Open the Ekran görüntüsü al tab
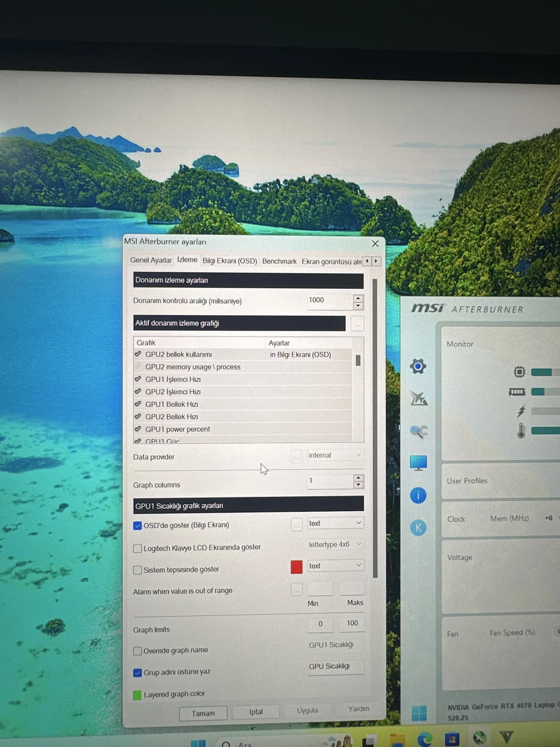Image resolution: width=560 pixels, height=747 pixels. click(x=331, y=261)
